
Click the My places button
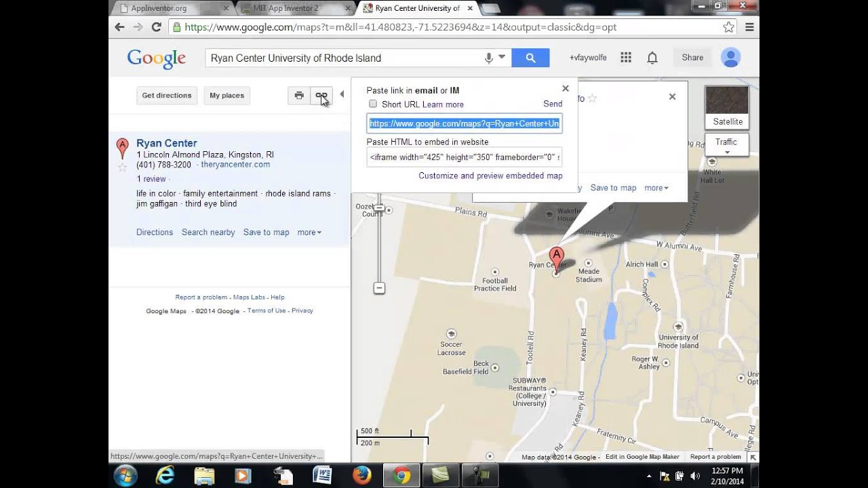point(226,96)
